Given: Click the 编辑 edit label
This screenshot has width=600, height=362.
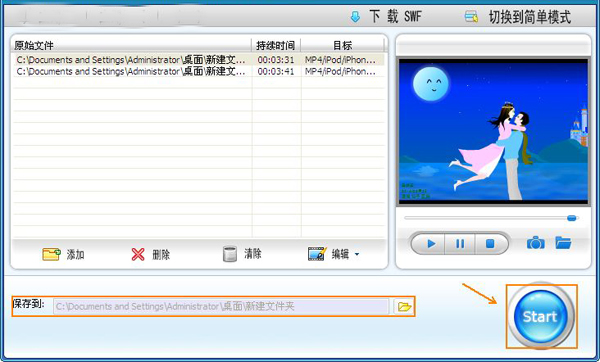Looking at the screenshot, I should click(x=340, y=254).
